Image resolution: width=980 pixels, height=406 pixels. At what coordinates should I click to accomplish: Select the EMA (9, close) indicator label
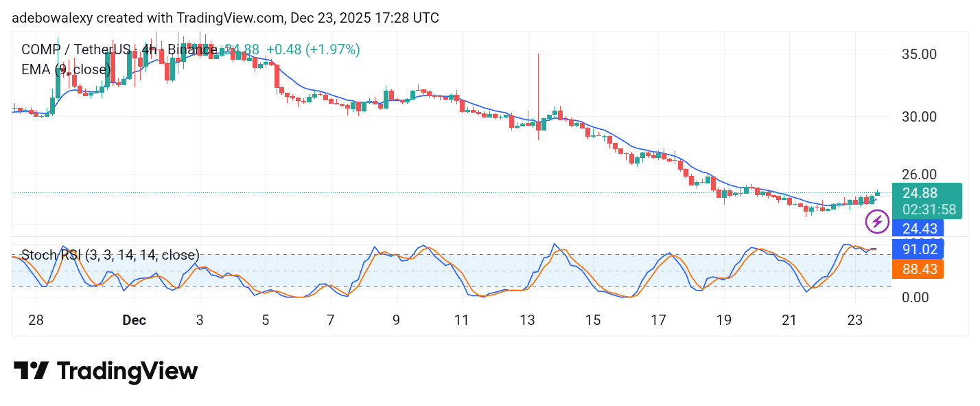65,69
